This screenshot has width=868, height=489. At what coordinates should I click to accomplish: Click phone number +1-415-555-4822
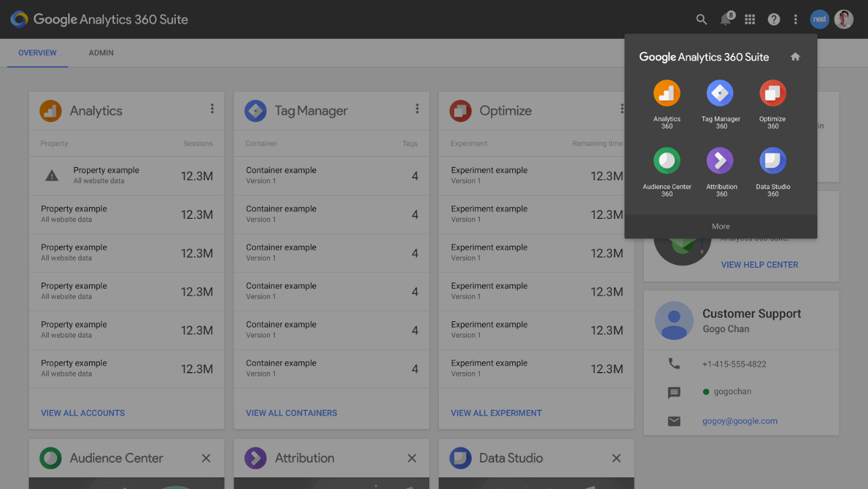click(734, 364)
